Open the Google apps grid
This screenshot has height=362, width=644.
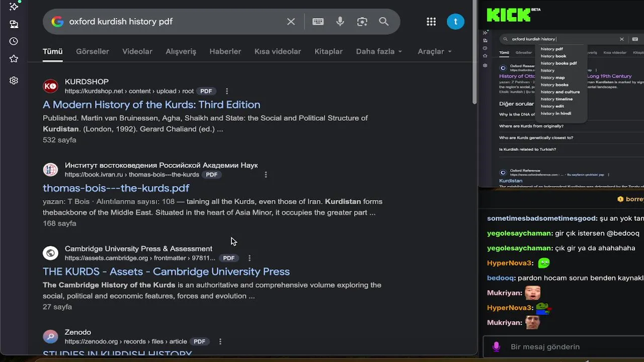click(431, 22)
